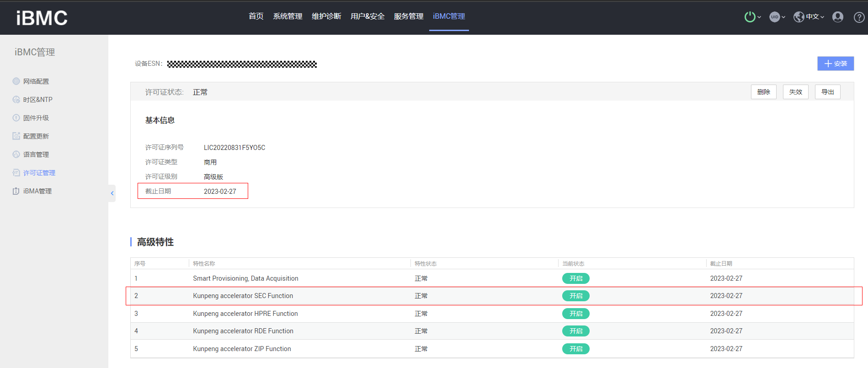Open 系统管理 menu
868x368 pixels.
click(x=288, y=16)
